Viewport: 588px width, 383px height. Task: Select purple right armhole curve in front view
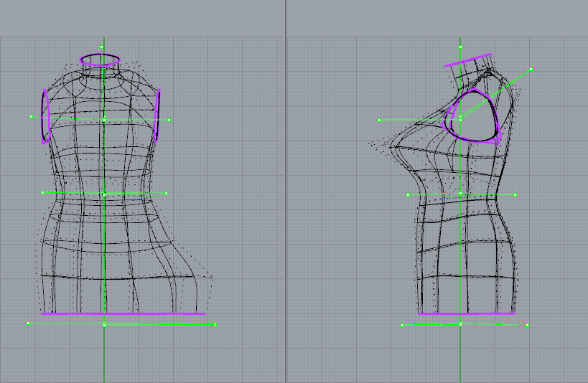(157, 115)
